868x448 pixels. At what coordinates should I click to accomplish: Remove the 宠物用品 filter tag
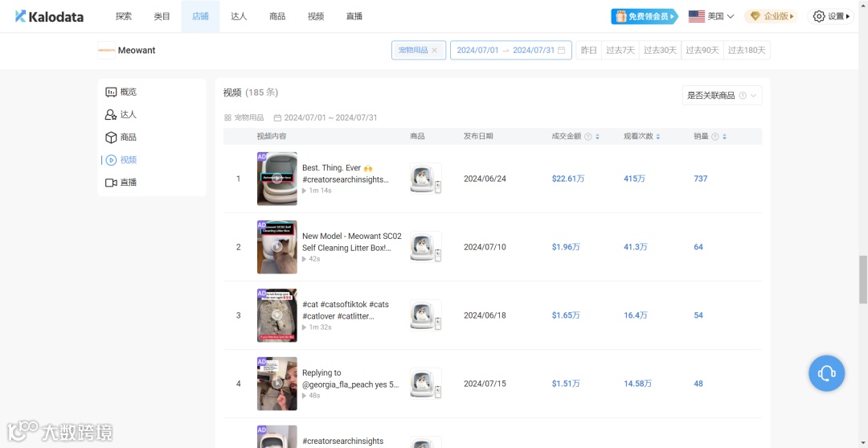tap(435, 51)
